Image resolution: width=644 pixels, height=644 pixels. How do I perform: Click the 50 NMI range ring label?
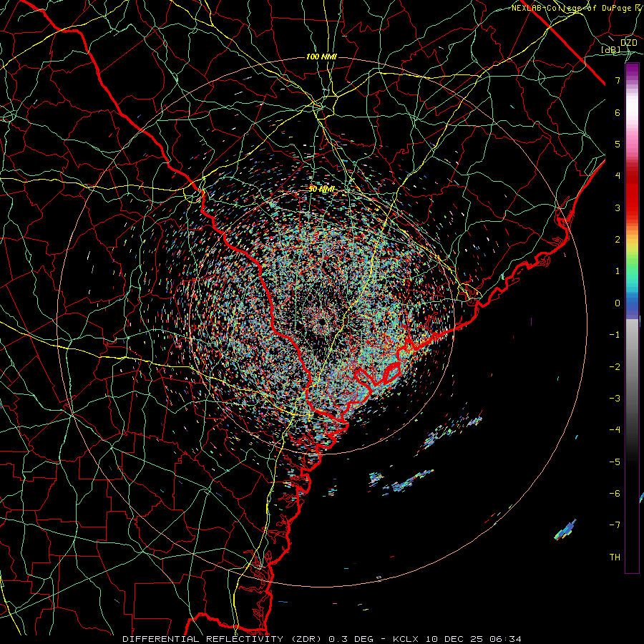pyautogui.click(x=321, y=189)
